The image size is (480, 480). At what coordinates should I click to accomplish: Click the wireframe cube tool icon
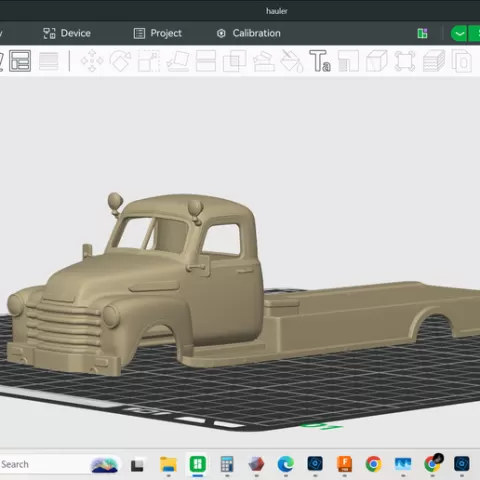click(x=377, y=61)
